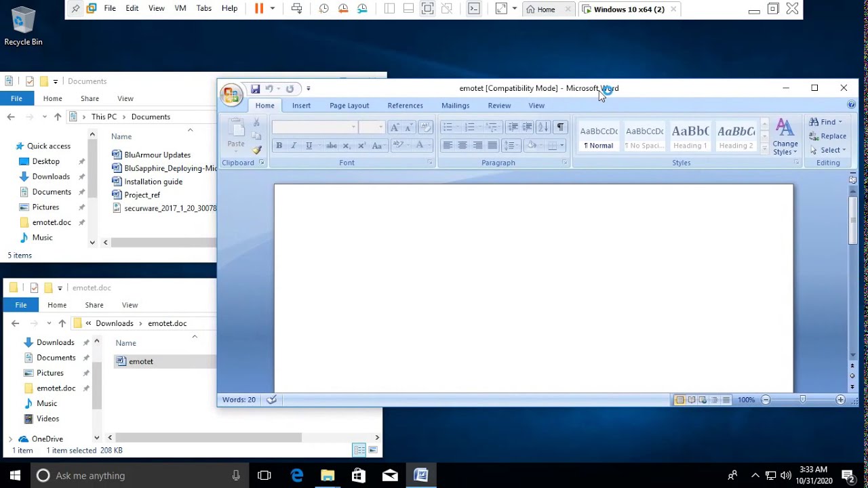Switch to Print Layout view in status bar
The width and height of the screenshot is (868, 488).
[x=679, y=400]
